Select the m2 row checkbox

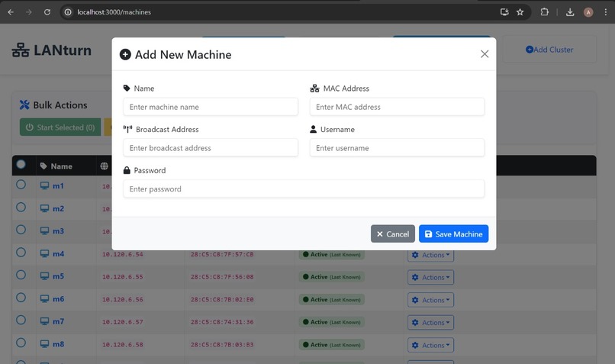[x=21, y=208]
